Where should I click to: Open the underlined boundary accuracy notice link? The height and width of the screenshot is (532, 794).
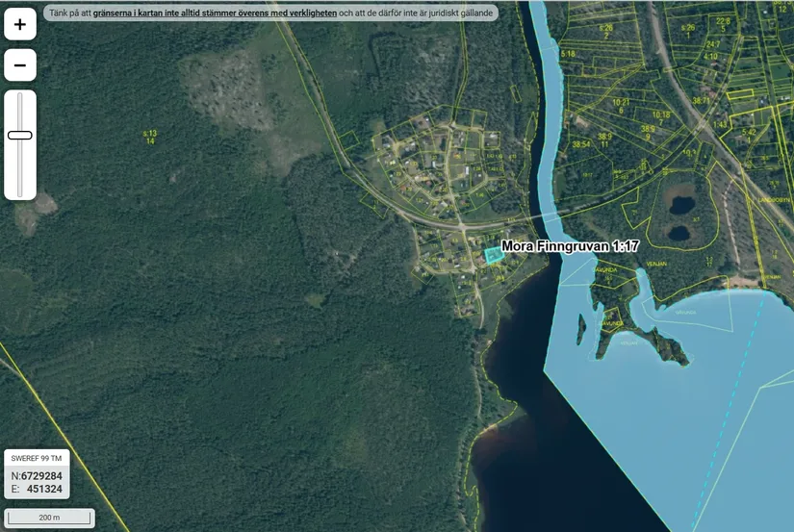(x=215, y=13)
